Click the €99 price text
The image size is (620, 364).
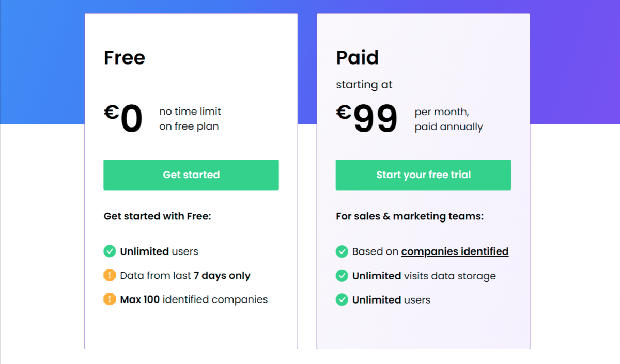tap(367, 119)
